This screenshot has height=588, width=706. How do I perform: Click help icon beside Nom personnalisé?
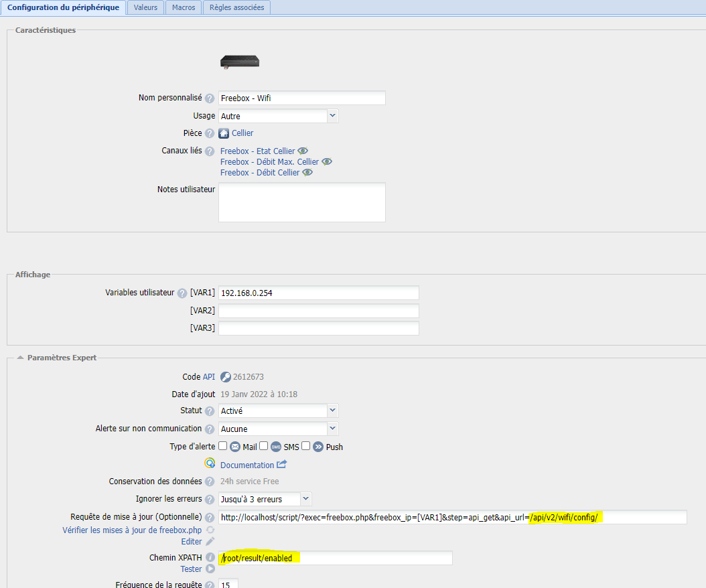(x=210, y=98)
